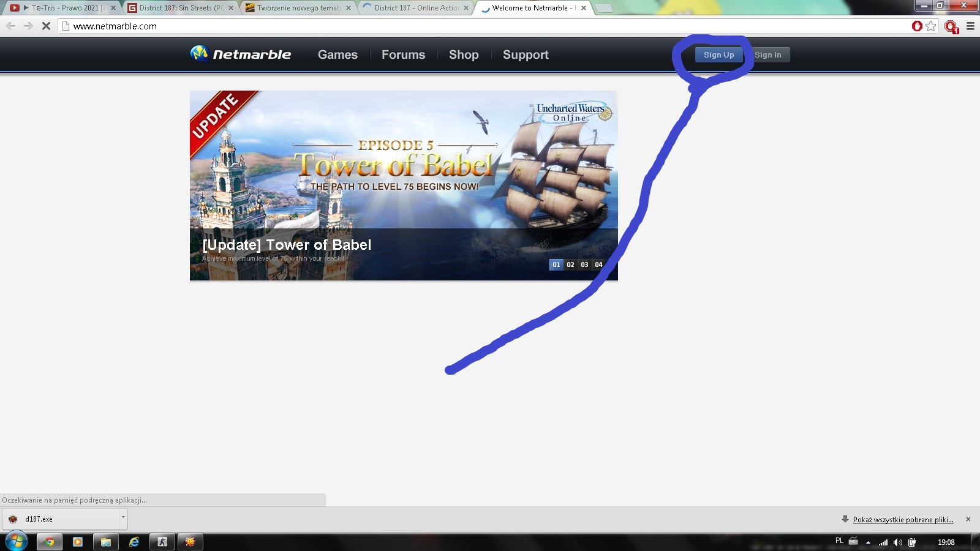Open the Tower of Babel update banner
Image resolution: width=980 pixels, height=551 pixels.
coord(404,186)
